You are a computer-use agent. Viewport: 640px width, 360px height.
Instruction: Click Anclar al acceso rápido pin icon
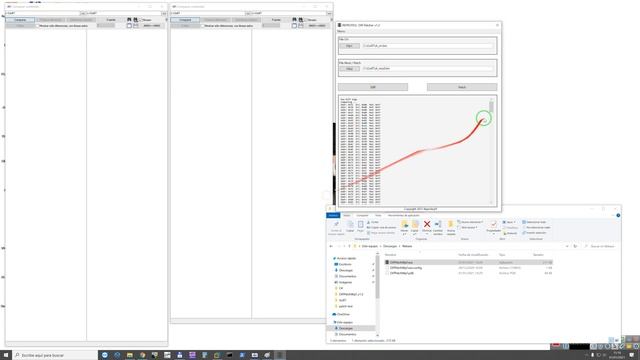pyautogui.click(x=336, y=224)
